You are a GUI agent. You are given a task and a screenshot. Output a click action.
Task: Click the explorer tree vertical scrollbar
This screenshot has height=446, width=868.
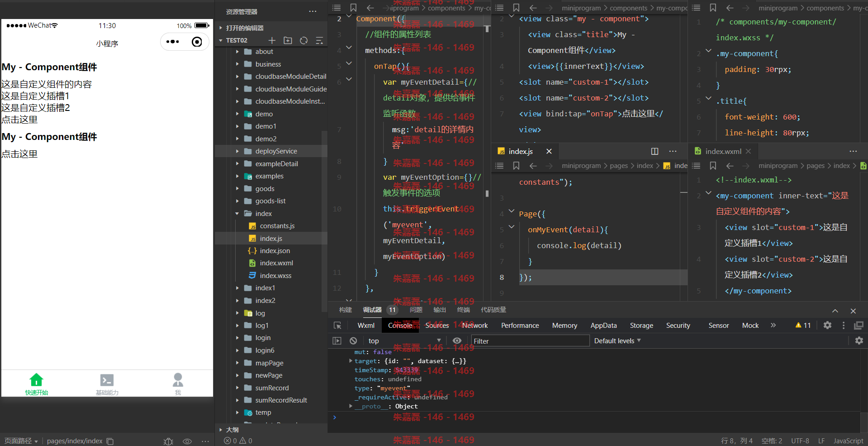(324, 221)
